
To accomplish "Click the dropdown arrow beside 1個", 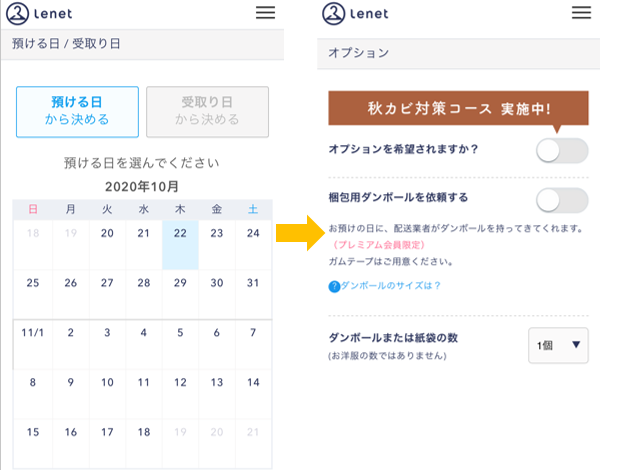I will pyautogui.click(x=576, y=345).
